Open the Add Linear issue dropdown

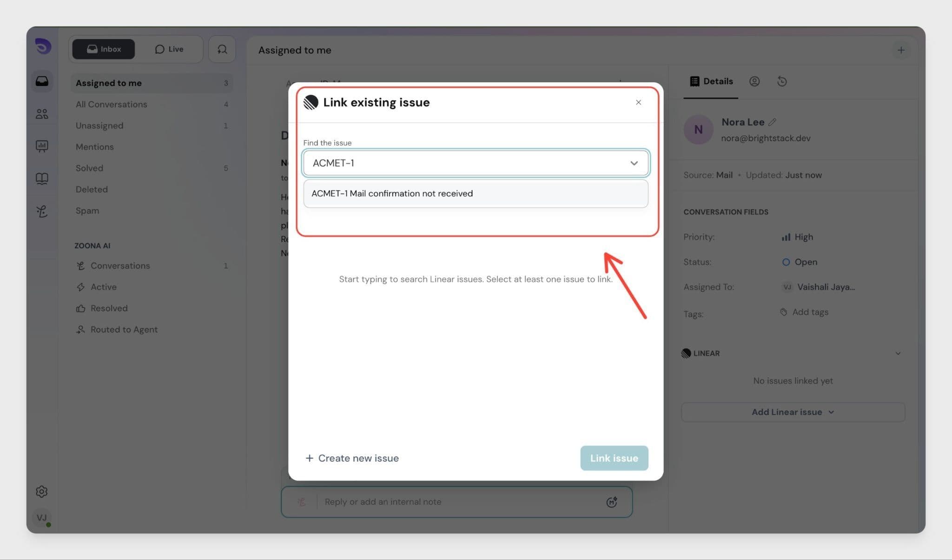point(793,412)
